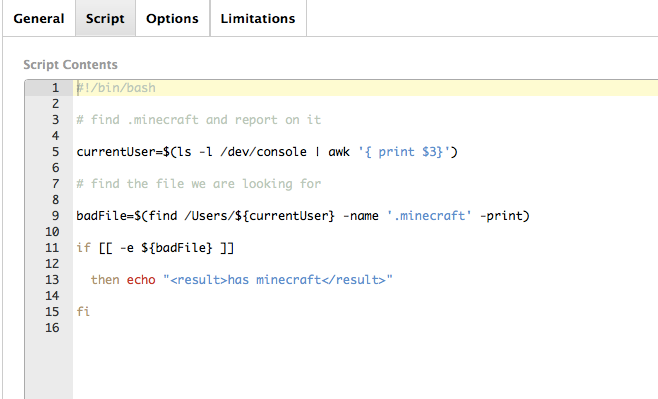Open the Options tab
Viewport: 658px width, 399px height.
coord(172,18)
